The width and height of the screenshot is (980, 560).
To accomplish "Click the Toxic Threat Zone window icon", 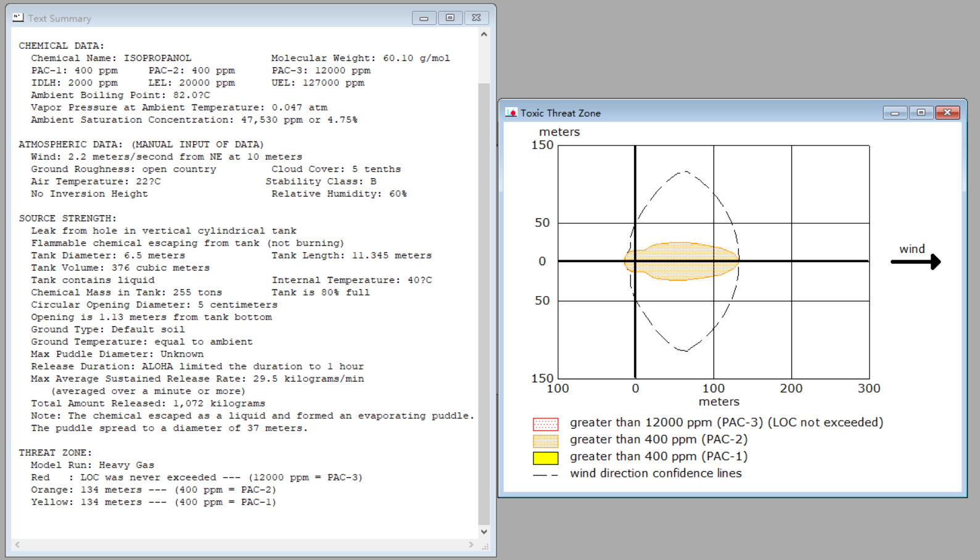I will (x=511, y=112).
